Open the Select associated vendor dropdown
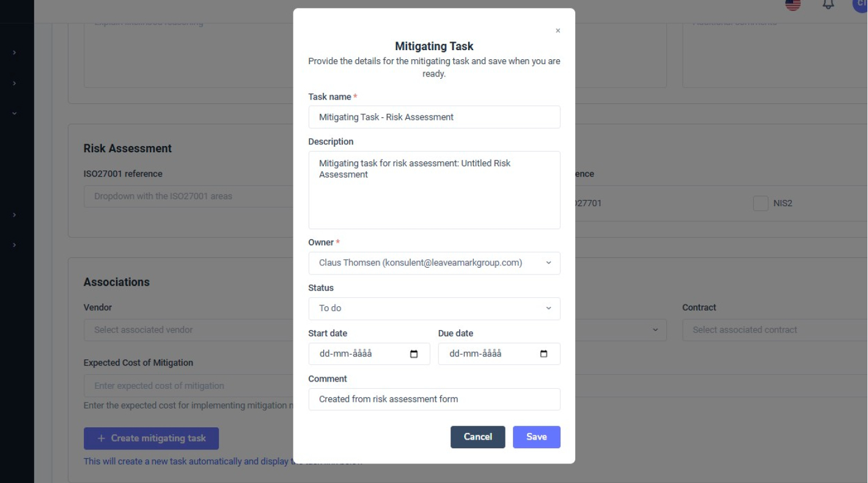This screenshot has height=483, width=868. (x=183, y=330)
